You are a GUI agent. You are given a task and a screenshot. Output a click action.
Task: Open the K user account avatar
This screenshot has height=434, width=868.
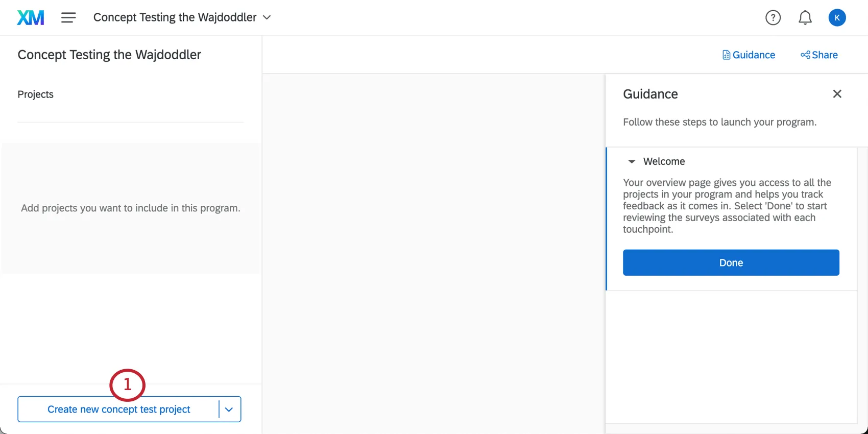point(837,18)
